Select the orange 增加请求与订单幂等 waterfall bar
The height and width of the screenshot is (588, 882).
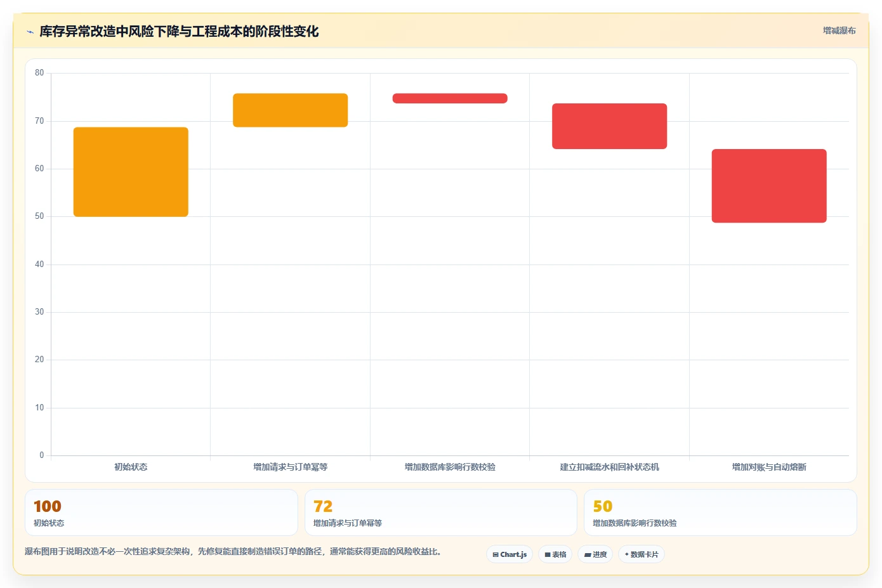click(290, 110)
